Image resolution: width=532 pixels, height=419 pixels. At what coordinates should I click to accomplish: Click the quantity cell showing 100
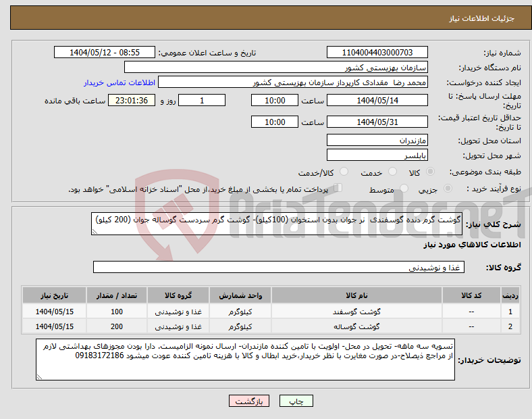(x=117, y=312)
